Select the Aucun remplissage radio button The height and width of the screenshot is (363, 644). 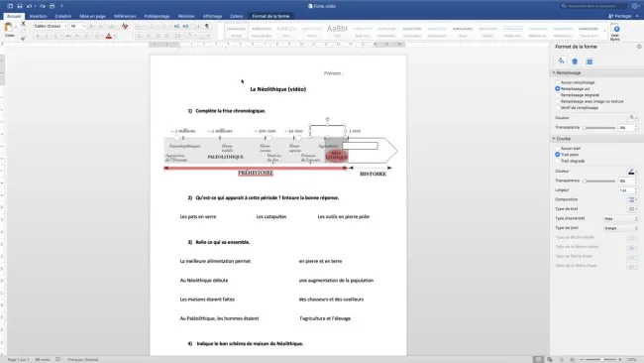pos(558,82)
